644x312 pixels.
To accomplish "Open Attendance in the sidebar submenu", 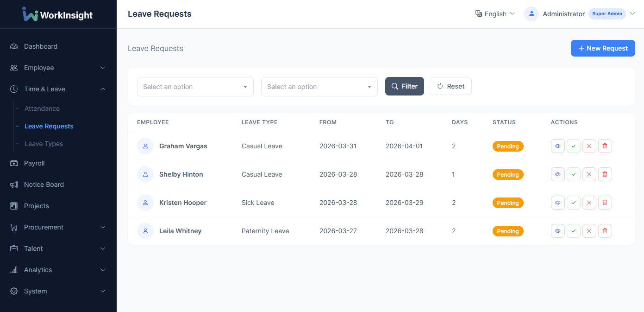I will [42, 108].
